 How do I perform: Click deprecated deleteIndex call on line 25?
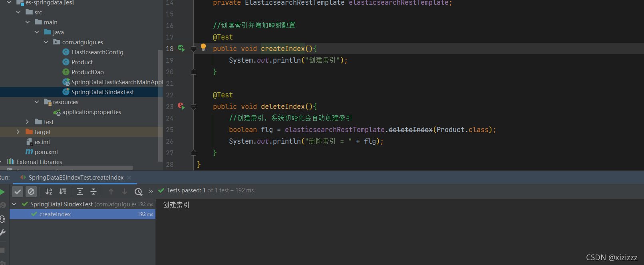[410, 130]
